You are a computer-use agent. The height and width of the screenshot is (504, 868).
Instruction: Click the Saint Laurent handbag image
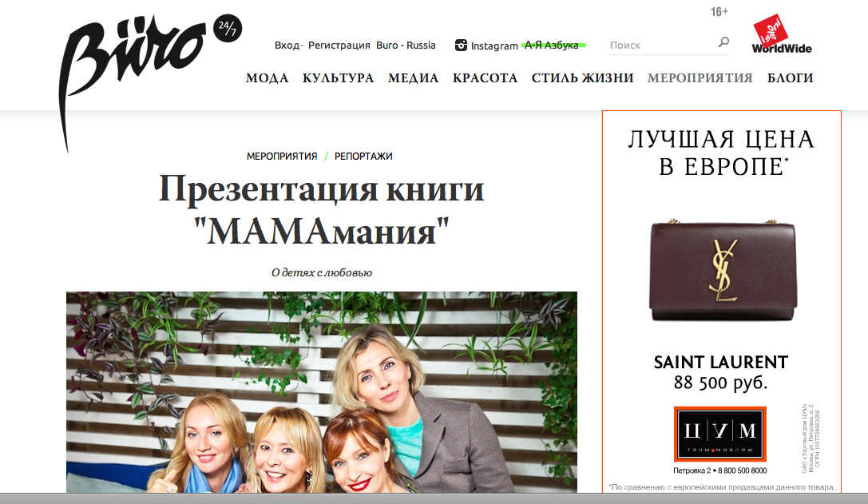(x=723, y=270)
